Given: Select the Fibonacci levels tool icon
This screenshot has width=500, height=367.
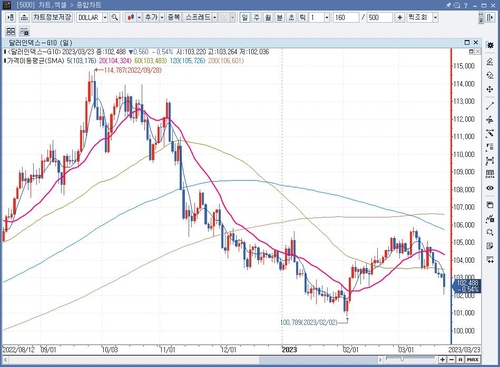Looking at the screenshot, I should click(x=490, y=147).
